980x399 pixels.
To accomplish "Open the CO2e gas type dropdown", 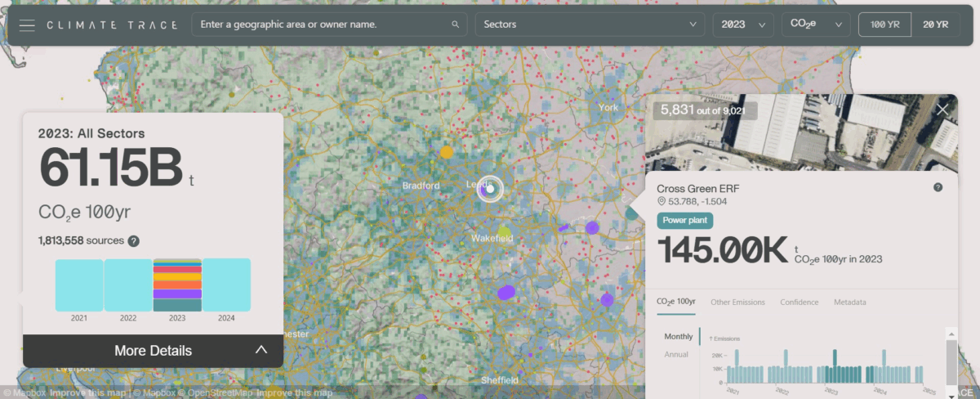I will click(x=815, y=25).
